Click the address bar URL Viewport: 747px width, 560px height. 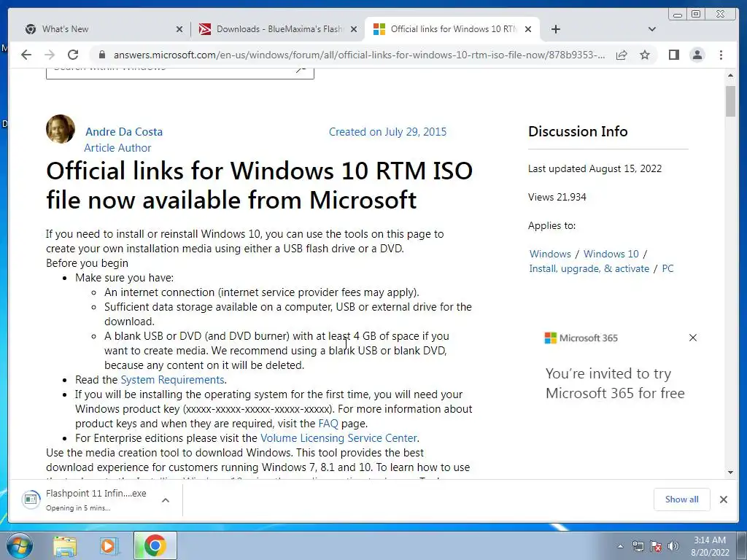359,55
